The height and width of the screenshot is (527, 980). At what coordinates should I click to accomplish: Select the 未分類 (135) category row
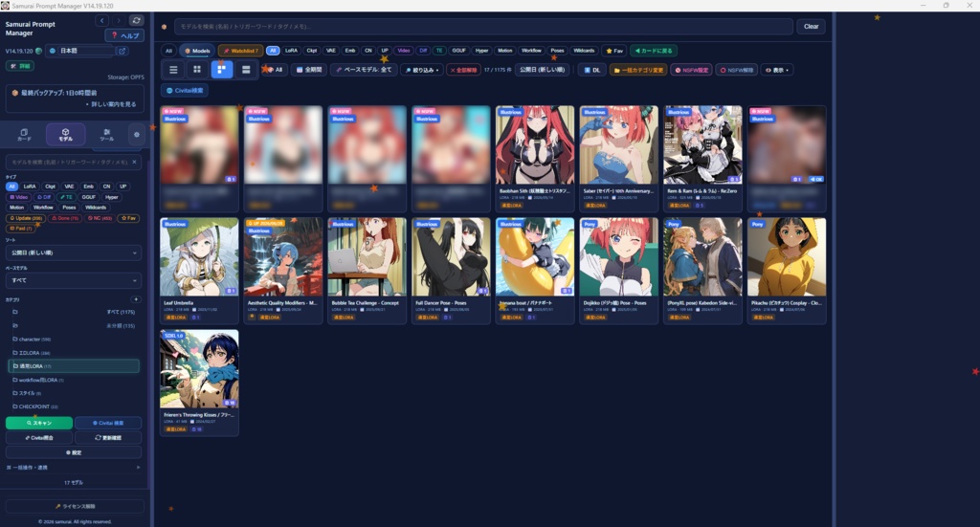(74, 325)
